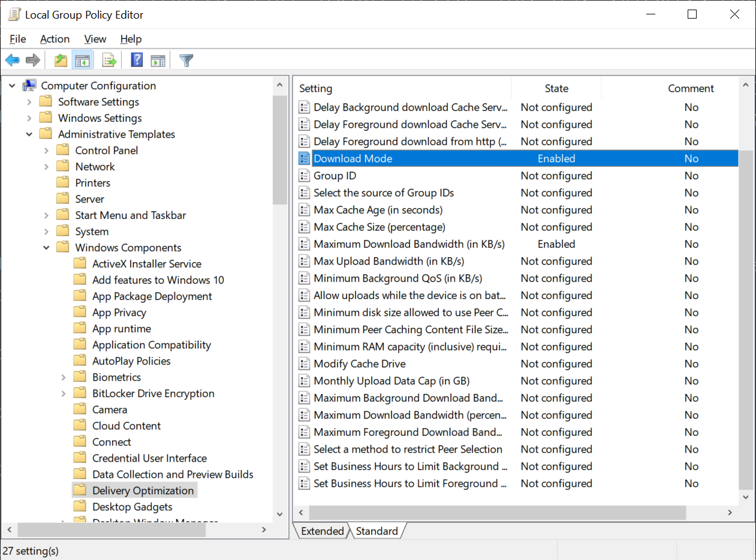This screenshot has width=756, height=560.
Task: Collapse the Computer Configuration node
Action: (x=12, y=86)
